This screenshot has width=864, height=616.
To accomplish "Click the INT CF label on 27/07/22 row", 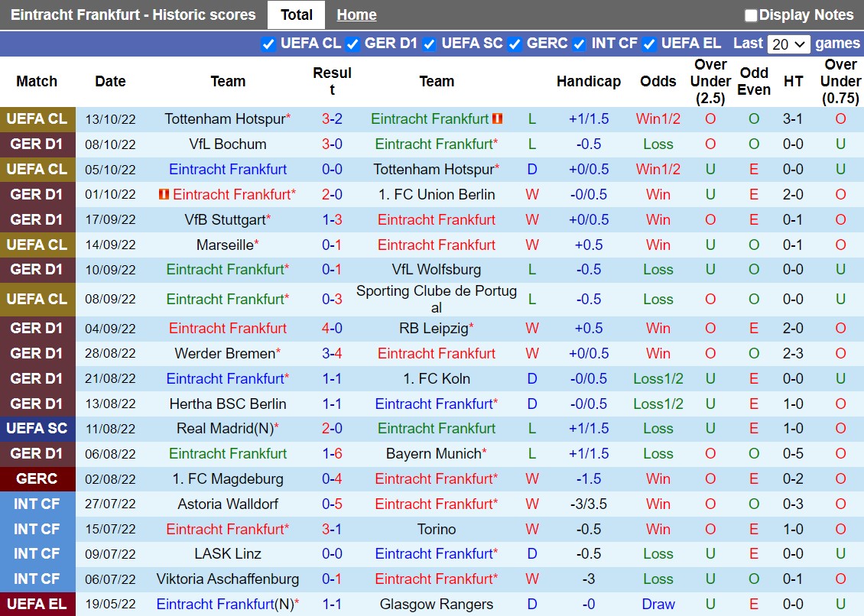I will (x=37, y=504).
